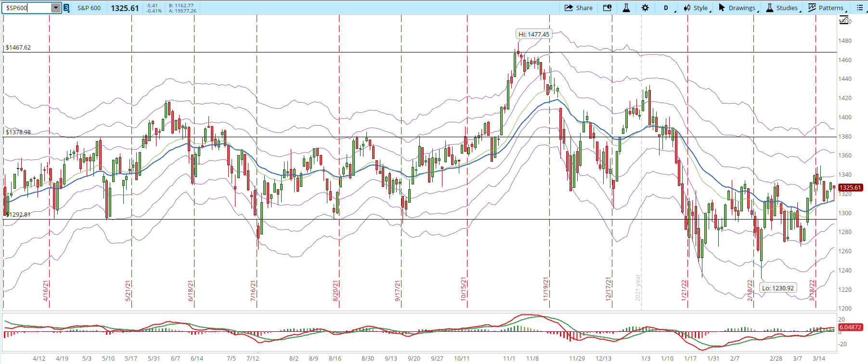Click the S&P 600 description label

coord(89,8)
